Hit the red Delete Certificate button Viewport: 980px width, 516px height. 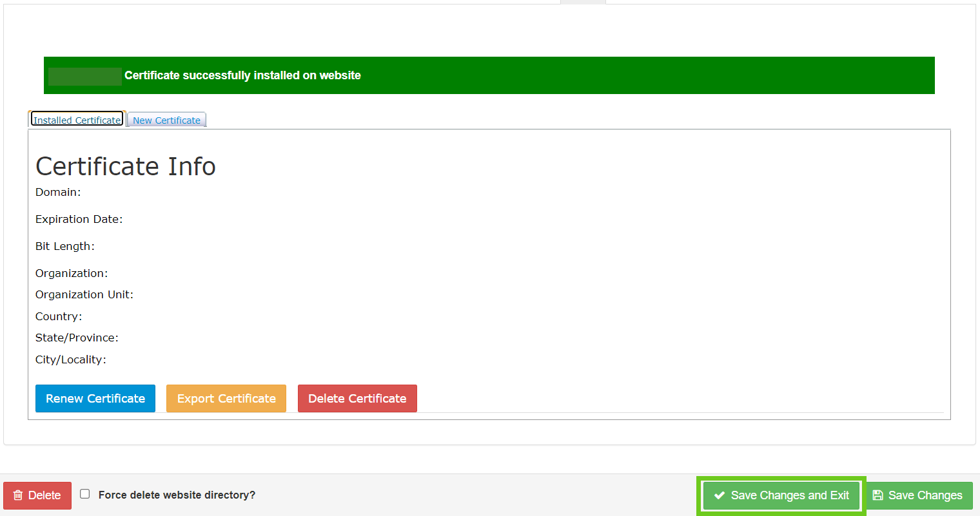pyautogui.click(x=357, y=399)
